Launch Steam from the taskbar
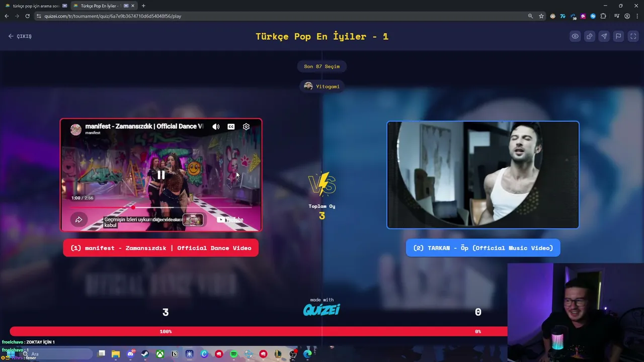Image resolution: width=644 pixels, height=362 pixels. click(x=145, y=354)
